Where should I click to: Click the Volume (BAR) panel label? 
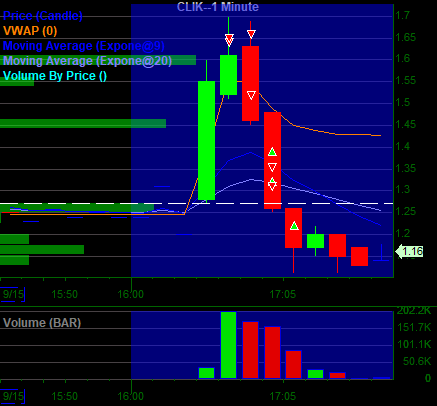(x=42, y=323)
